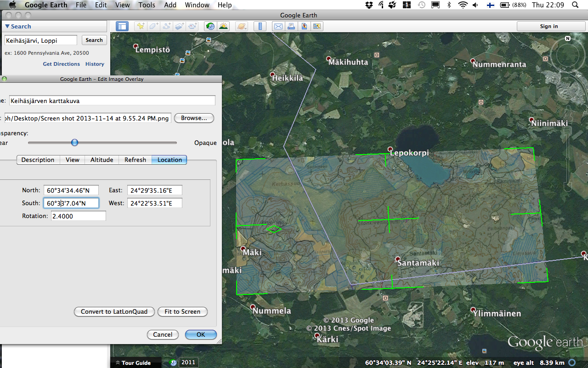Screen dimensions: 588x368
Task: Switch to the View tab
Action: 73,160
